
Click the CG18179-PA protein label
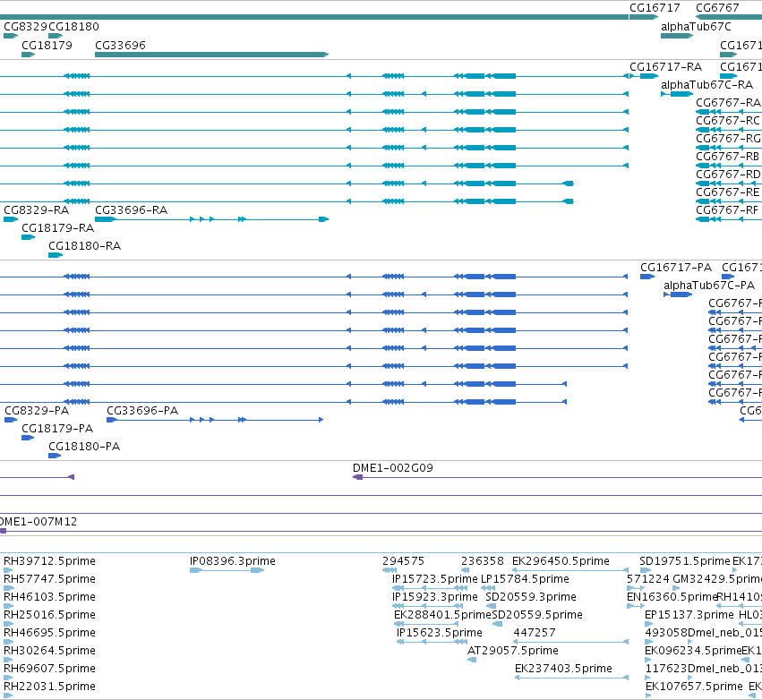57,429
